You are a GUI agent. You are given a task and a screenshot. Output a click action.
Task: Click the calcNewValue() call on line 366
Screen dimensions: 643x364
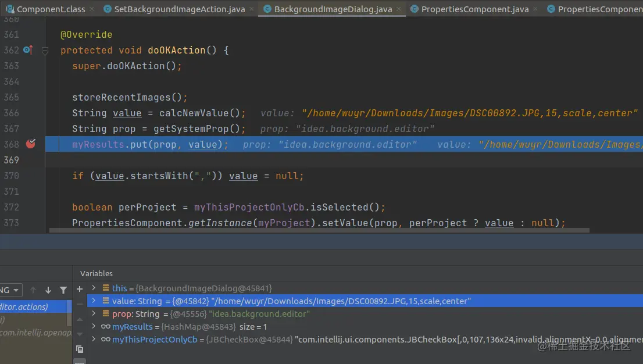[200, 113]
